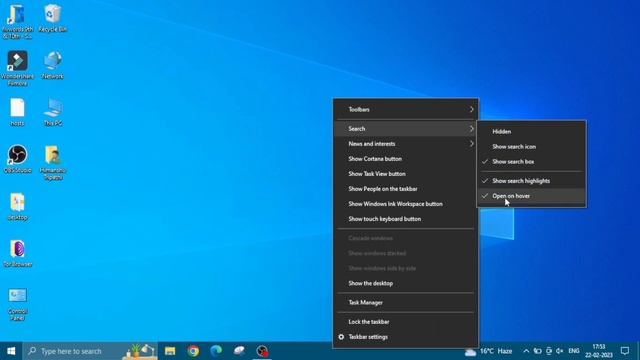Screen dimensions: 640x360
Task: Expand the Search submenu
Action: pos(406,129)
